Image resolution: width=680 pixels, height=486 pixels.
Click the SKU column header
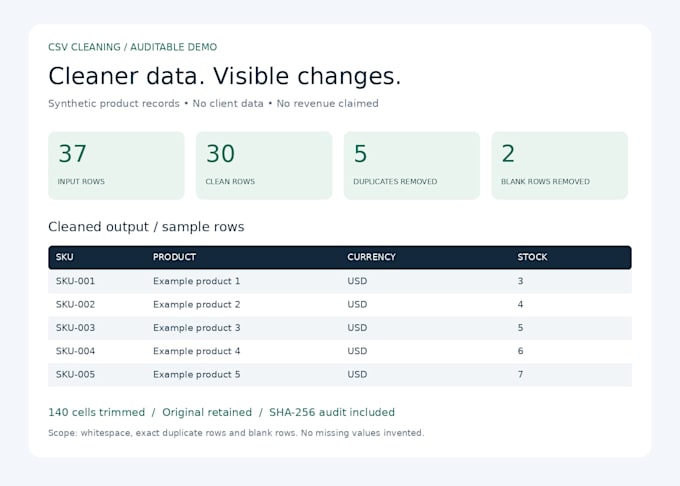click(x=64, y=257)
